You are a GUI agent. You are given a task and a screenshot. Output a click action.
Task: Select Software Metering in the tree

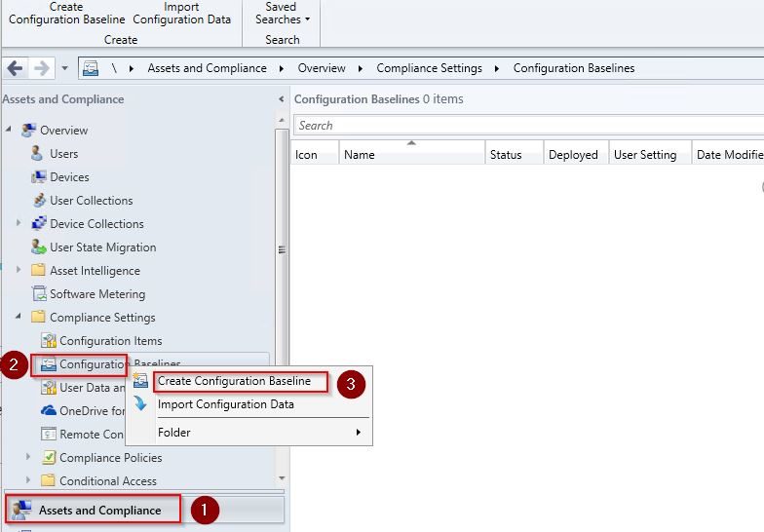(97, 294)
